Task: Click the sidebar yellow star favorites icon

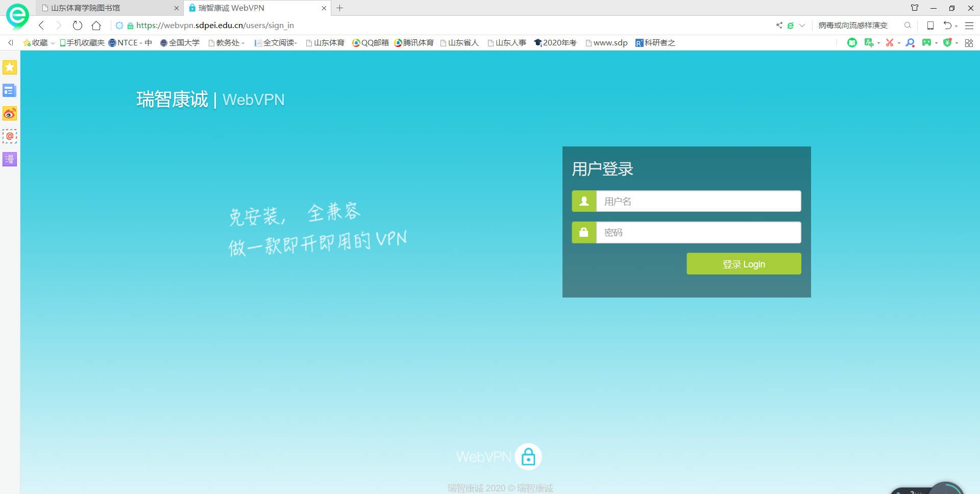Action: coord(10,67)
